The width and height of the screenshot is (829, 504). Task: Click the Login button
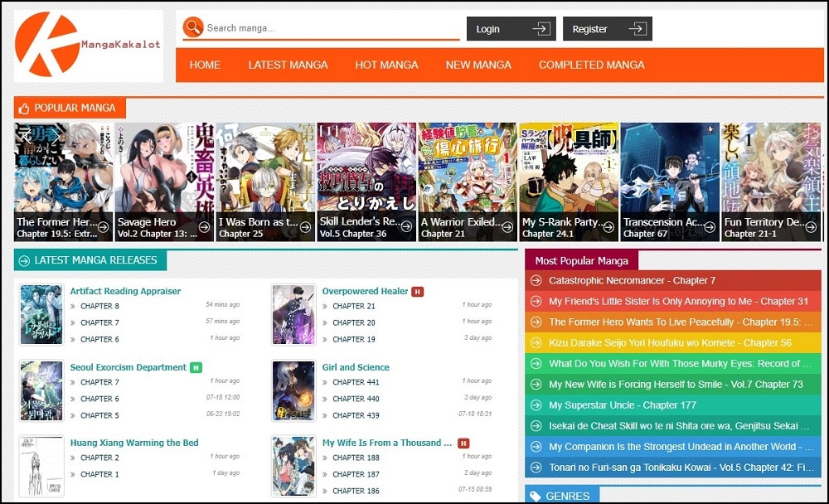pos(511,28)
